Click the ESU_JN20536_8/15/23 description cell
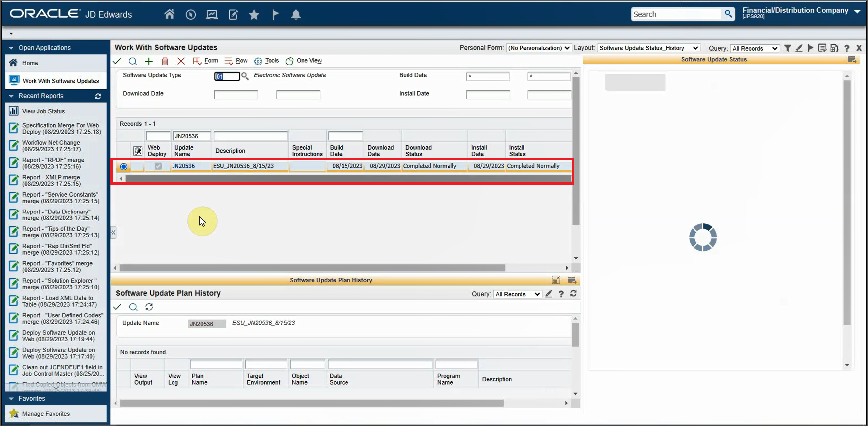This screenshot has height=426, width=868. [250, 166]
